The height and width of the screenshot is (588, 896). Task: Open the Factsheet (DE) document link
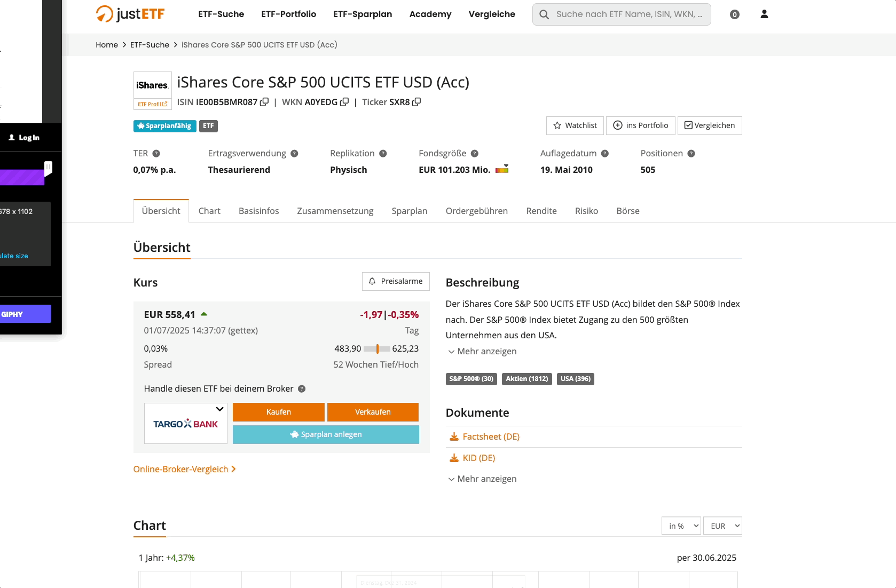point(491,436)
